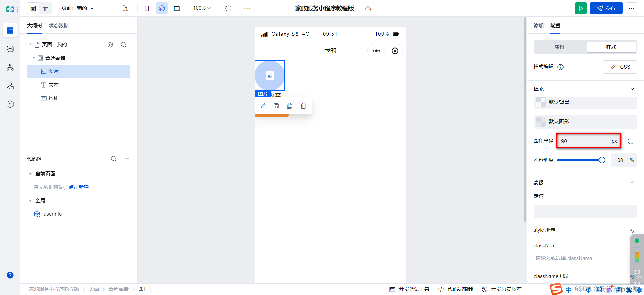Open page settings icon in outline tree

(x=110, y=45)
